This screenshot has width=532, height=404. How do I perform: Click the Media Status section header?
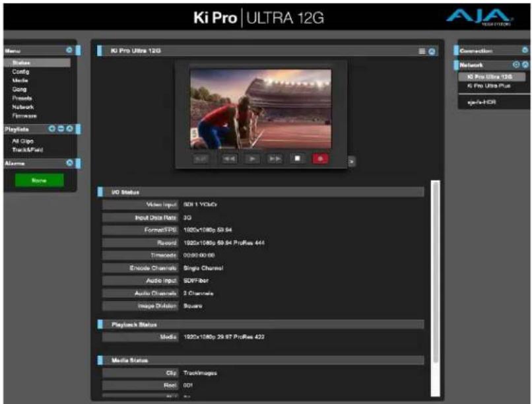(x=261, y=360)
